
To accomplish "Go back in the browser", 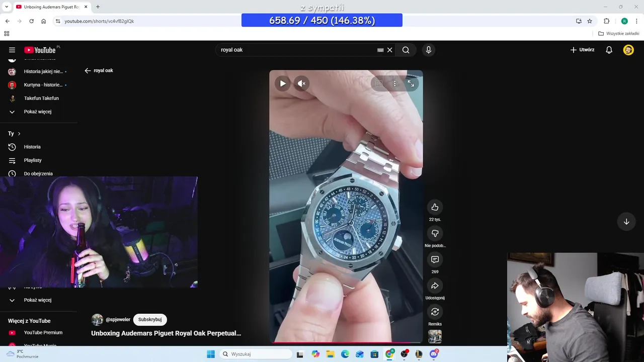I will point(7,21).
